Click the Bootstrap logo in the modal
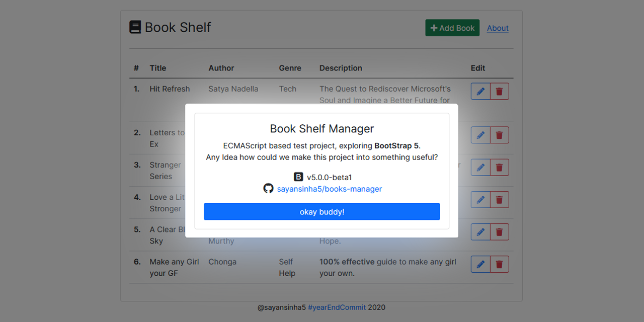The height and width of the screenshot is (322, 644). click(x=298, y=177)
